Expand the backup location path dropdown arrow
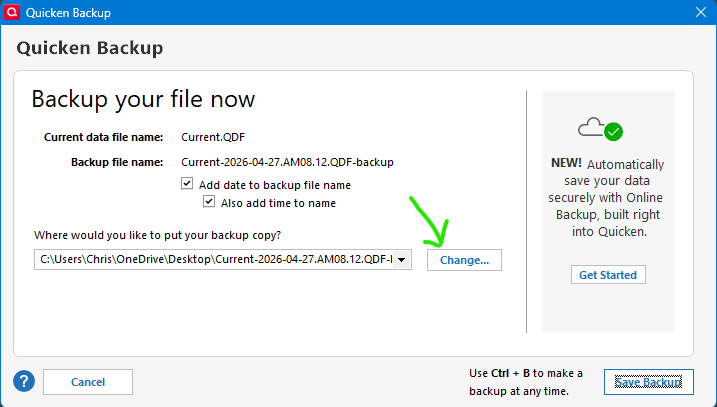Screen dimensions: 717x407 (401, 260)
